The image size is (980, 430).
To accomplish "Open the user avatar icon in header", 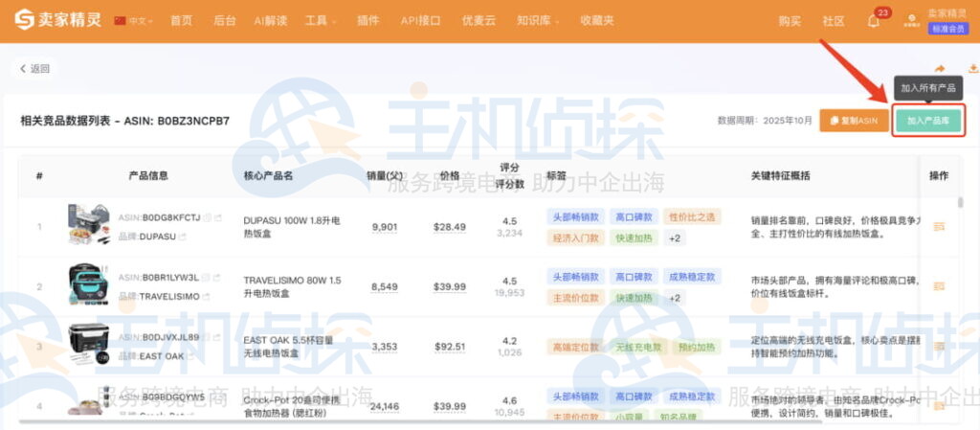I will click(x=911, y=21).
